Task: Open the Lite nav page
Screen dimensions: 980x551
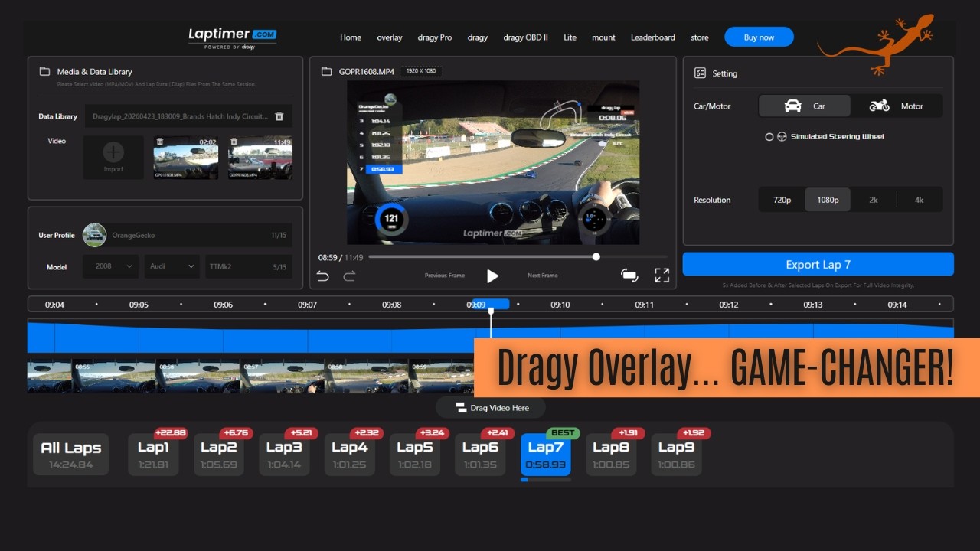Action: coord(570,37)
